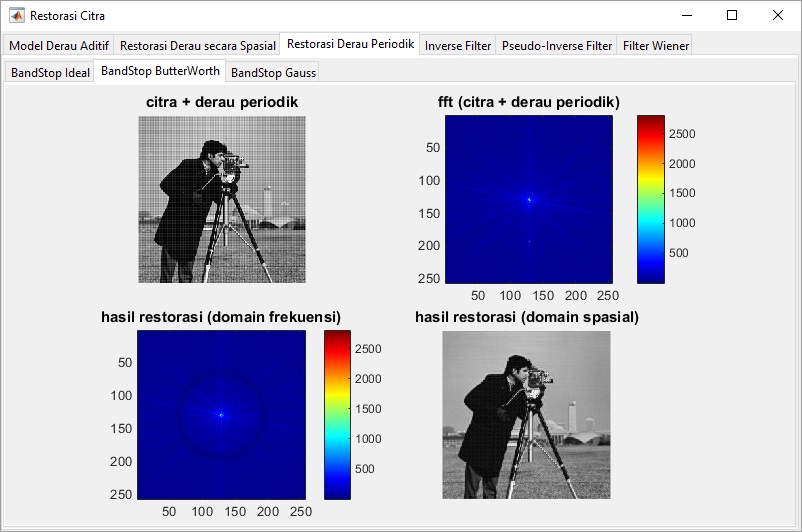Switch to the Filter Wiener tab
Viewport: 802px width, 532px height.
(655, 46)
